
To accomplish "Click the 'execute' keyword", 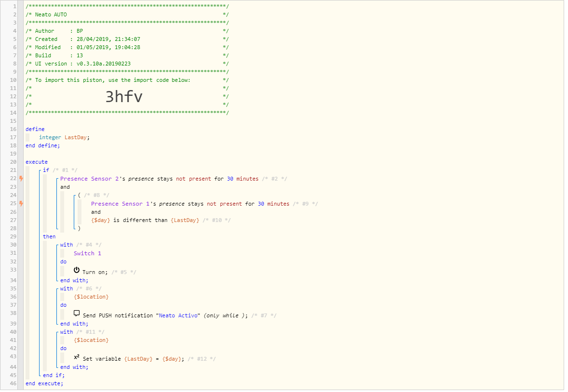I will (x=37, y=162).
